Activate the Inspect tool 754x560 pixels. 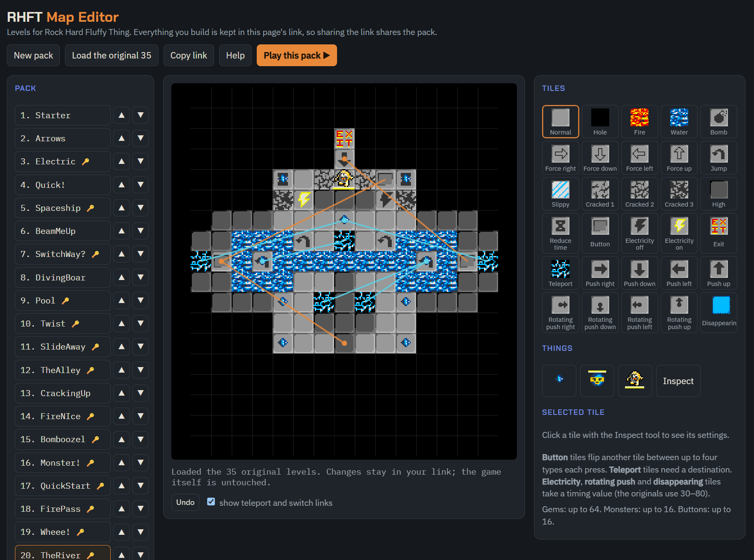678,381
